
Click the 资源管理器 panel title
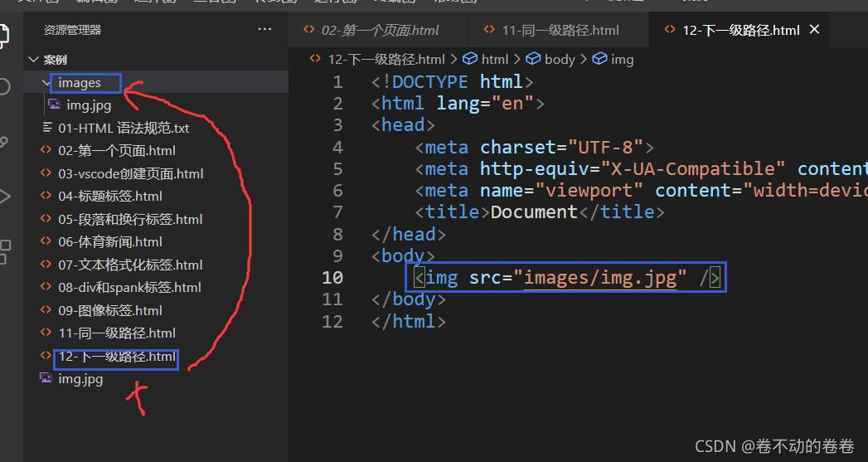(72, 30)
